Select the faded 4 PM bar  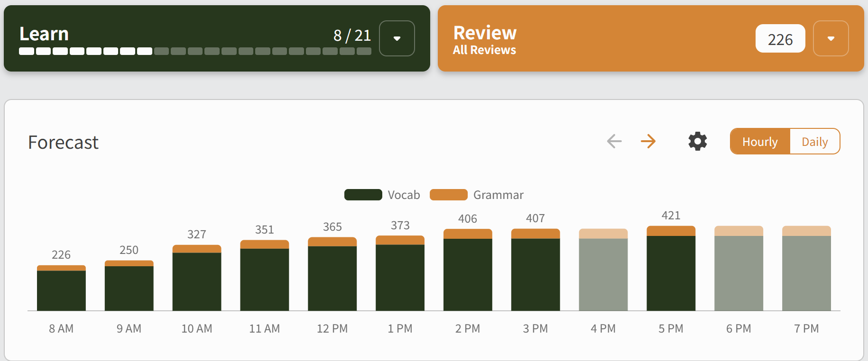603,271
